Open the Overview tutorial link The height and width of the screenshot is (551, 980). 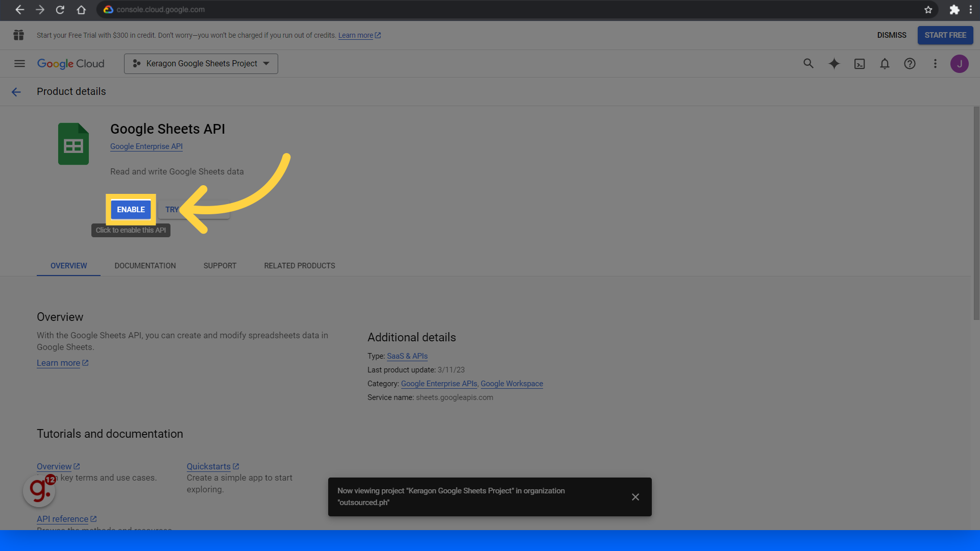[58, 467]
